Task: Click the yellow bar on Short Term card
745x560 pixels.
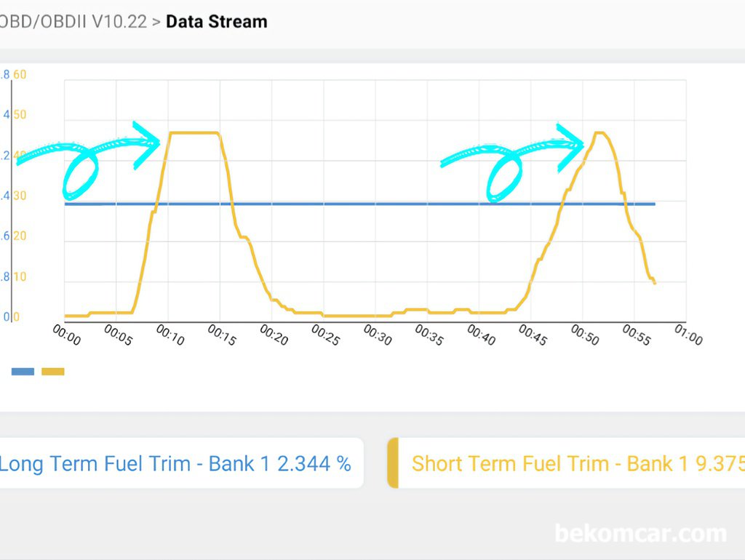Action: coord(393,463)
